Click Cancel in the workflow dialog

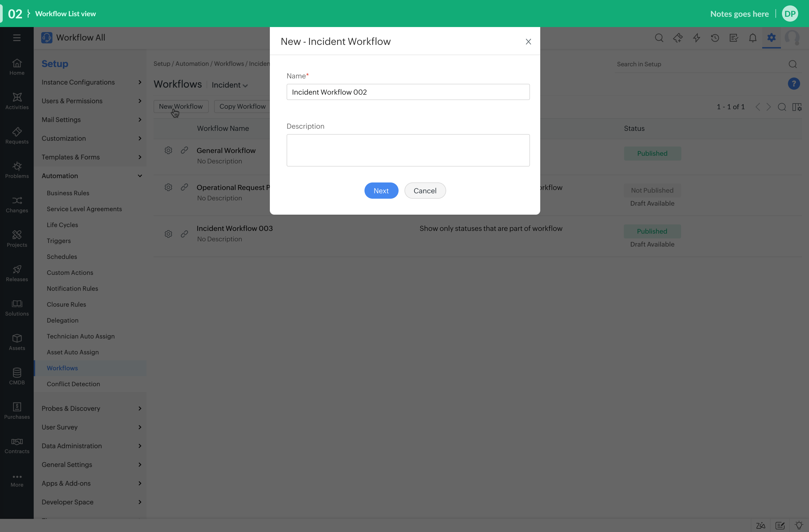tap(425, 191)
